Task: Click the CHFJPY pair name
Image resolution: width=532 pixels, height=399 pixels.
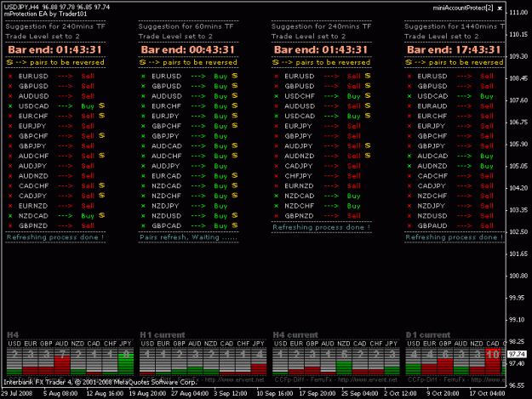Action: (x=298, y=176)
